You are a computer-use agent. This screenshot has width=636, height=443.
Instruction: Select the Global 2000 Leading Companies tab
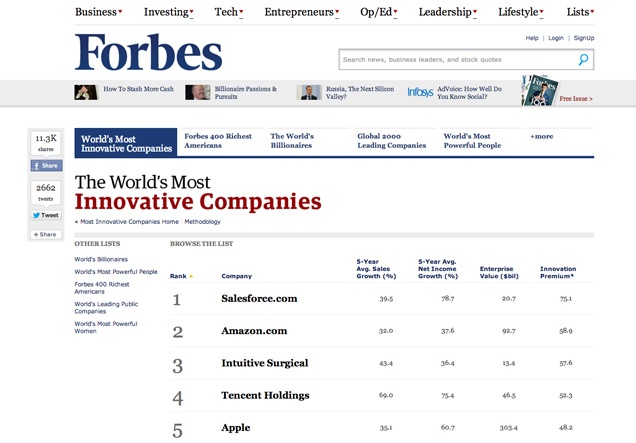(391, 141)
